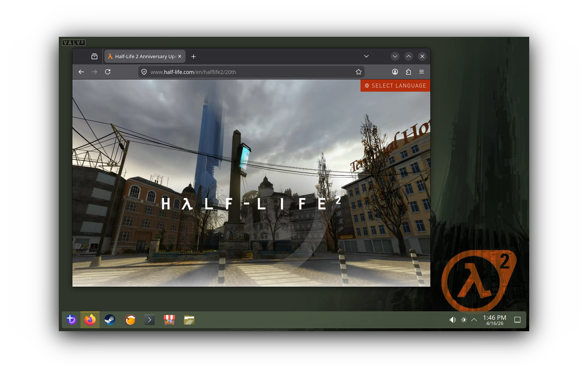Open a new browser tab
The image size is (588, 368).
194,56
